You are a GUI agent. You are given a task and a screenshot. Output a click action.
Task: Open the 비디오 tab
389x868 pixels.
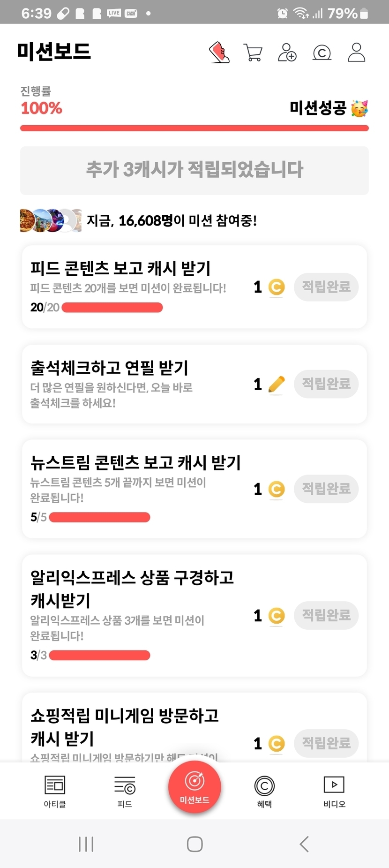[334, 791]
